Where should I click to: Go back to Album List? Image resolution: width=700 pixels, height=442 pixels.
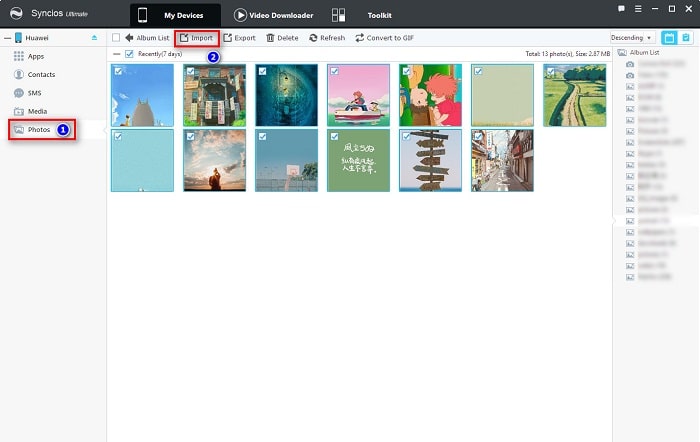(146, 38)
